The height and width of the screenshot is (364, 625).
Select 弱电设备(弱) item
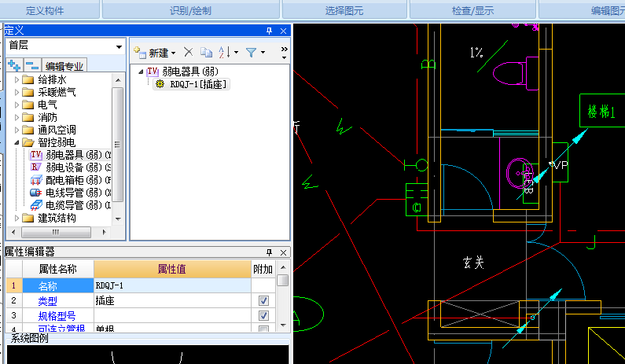click(x=70, y=167)
